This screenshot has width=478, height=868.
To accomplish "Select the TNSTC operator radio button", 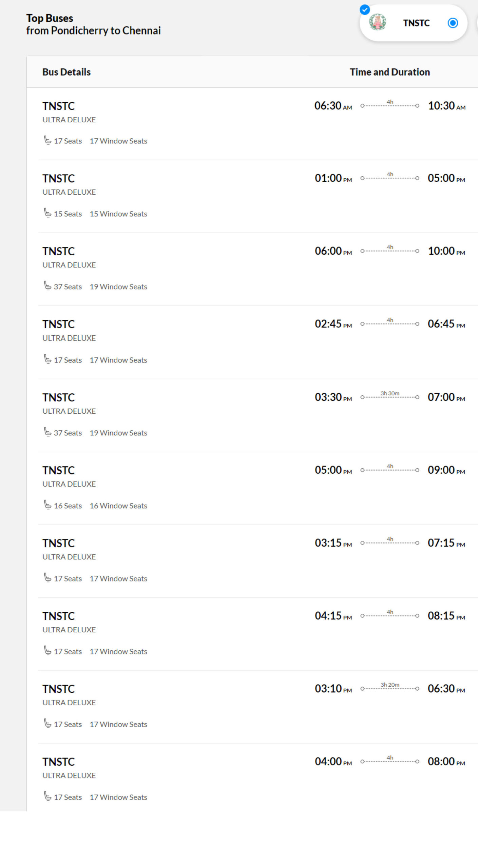I will coord(453,23).
